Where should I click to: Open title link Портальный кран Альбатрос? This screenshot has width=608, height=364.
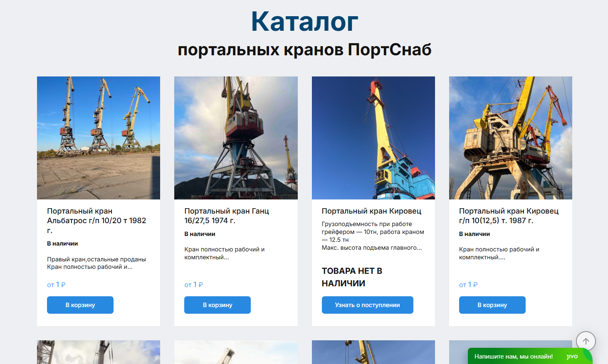click(x=96, y=221)
